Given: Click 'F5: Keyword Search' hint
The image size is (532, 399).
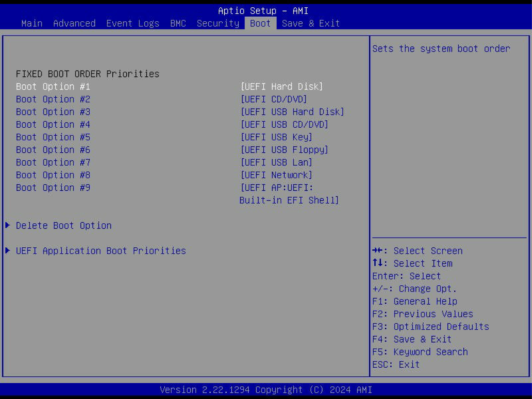Looking at the screenshot, I should 420,352.
